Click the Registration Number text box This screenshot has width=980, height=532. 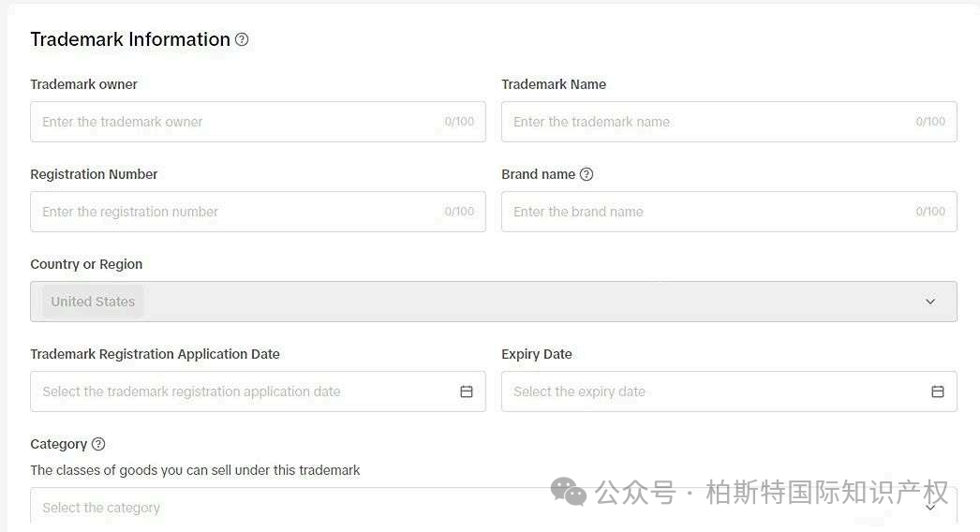click(x=258, y=212)
